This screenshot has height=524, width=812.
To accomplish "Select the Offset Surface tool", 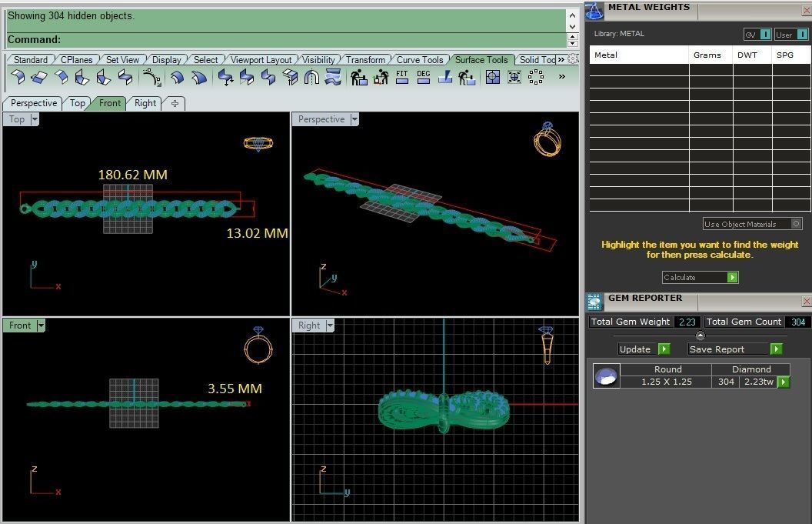I will [x=177, y=77].
